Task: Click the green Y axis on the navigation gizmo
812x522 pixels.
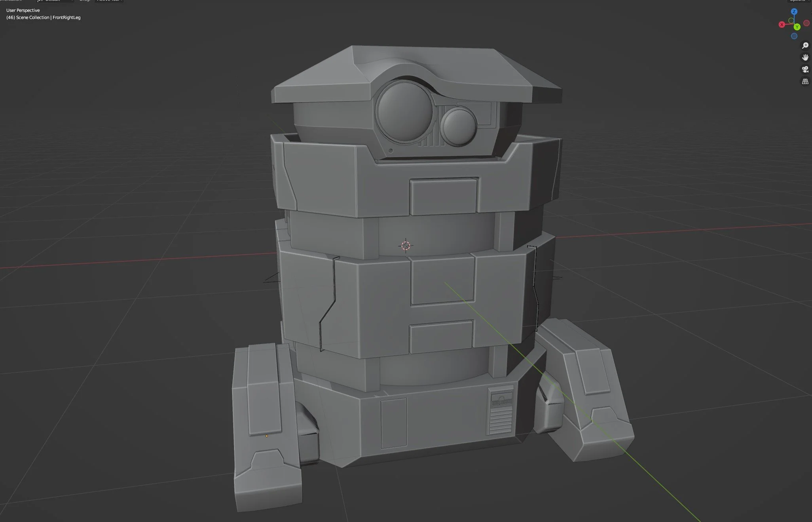Action: coord(797,27)
